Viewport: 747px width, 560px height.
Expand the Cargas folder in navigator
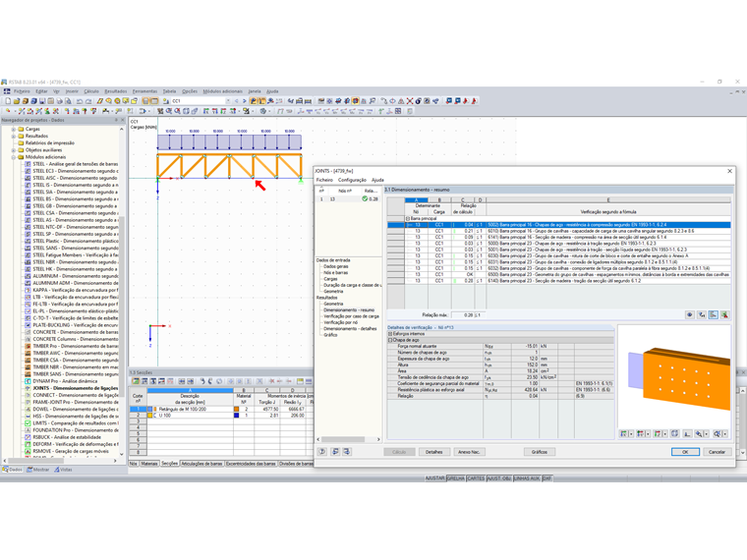click(14, 129)
